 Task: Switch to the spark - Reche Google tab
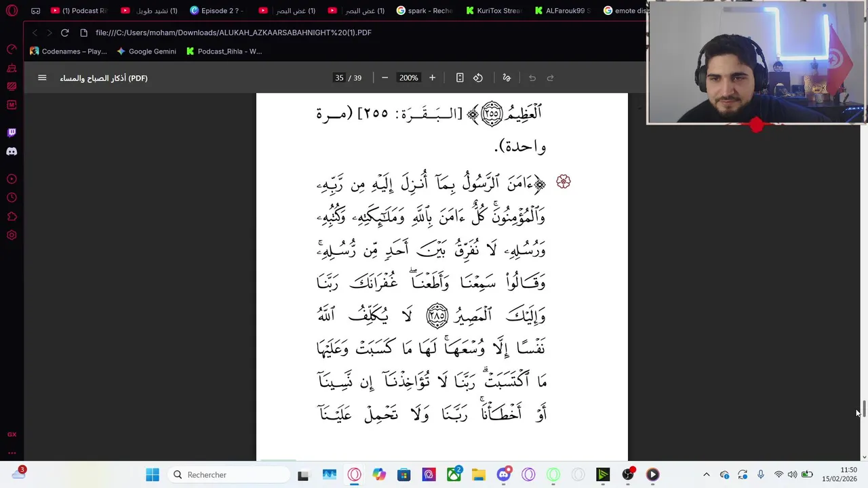(x=425, y=11)
